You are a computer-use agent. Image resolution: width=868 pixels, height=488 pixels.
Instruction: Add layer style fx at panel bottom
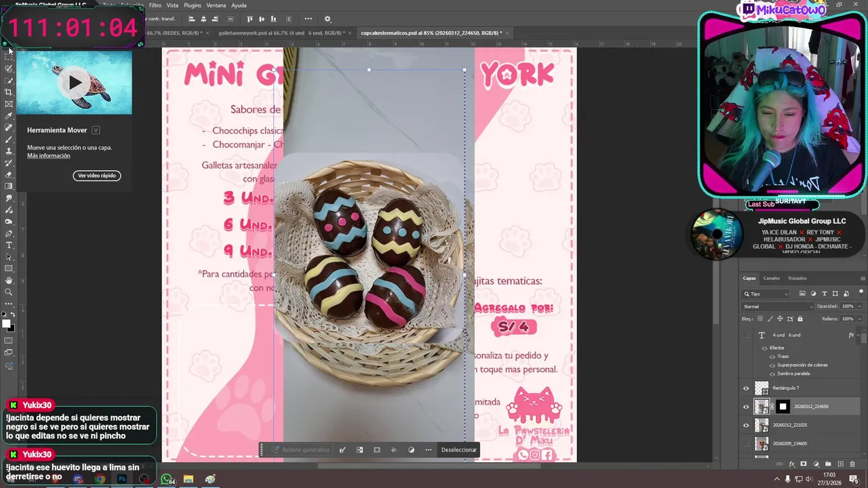tap(791, 464)
